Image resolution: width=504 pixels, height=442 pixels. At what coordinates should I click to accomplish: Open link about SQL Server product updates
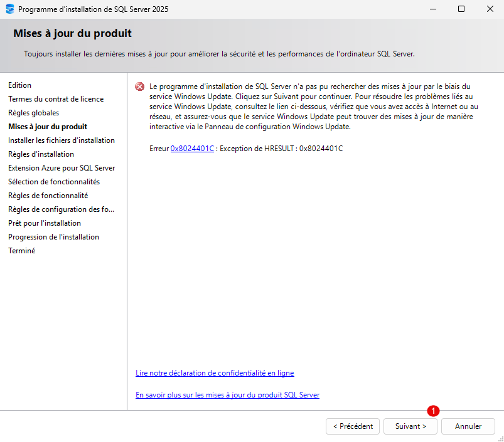click(x=228, y=395)
